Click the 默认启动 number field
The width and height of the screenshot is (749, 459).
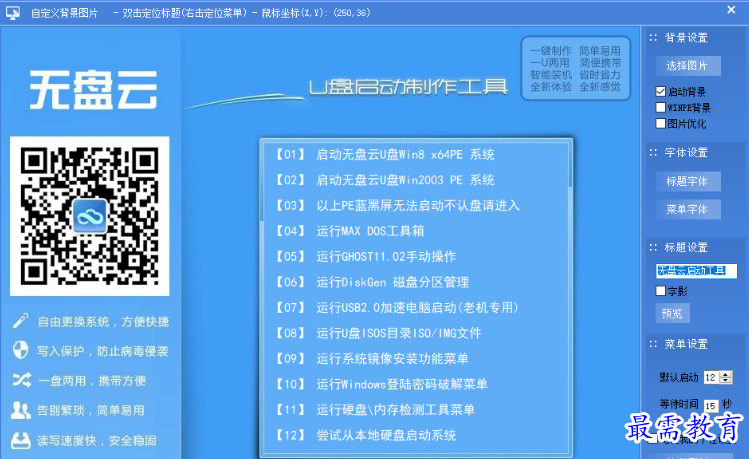pos(712,377)
